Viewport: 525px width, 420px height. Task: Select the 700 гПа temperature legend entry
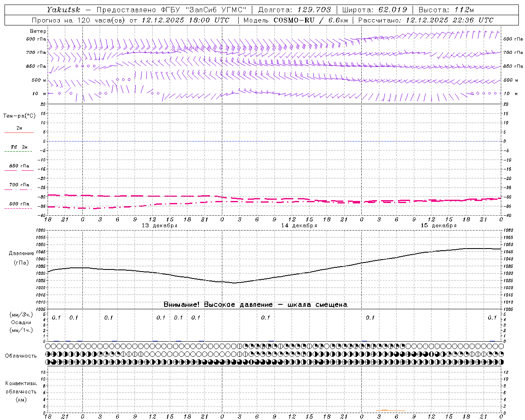coord(19,185)
